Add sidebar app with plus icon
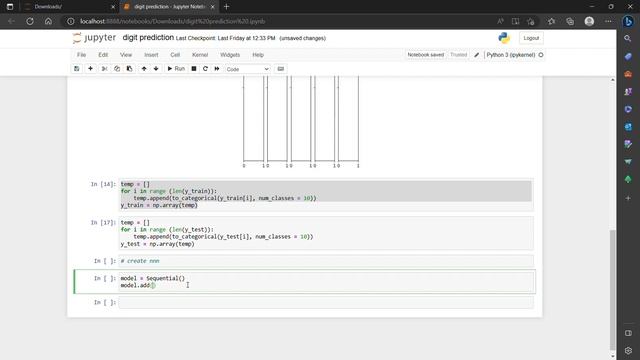This screenshot has width=640, height=360. click(x=628, y=198)
